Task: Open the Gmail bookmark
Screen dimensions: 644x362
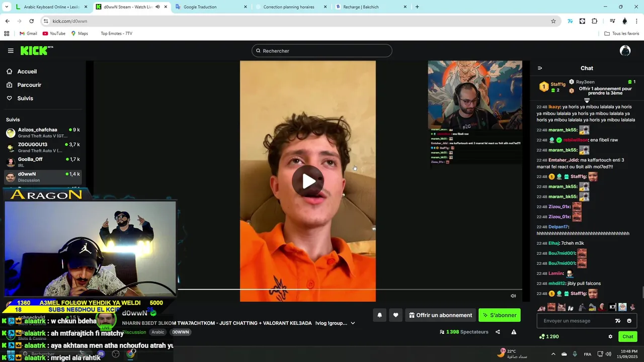Action: click(28, 34)
